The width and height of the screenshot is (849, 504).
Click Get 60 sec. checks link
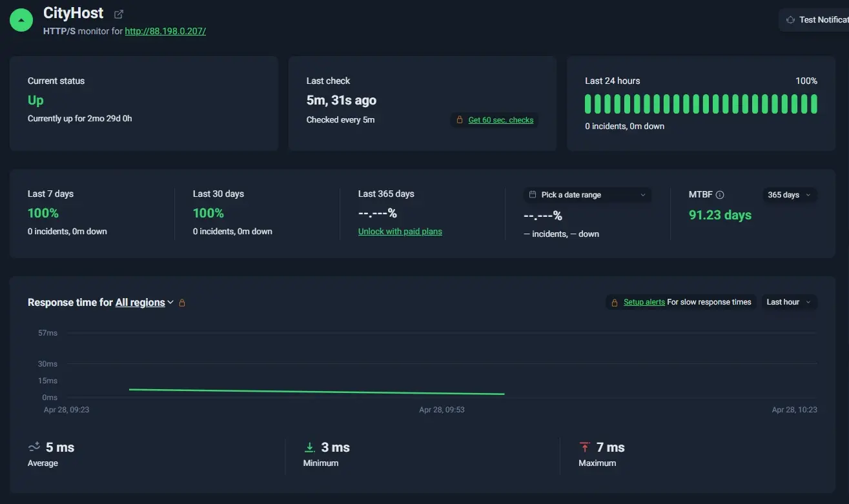501,120
